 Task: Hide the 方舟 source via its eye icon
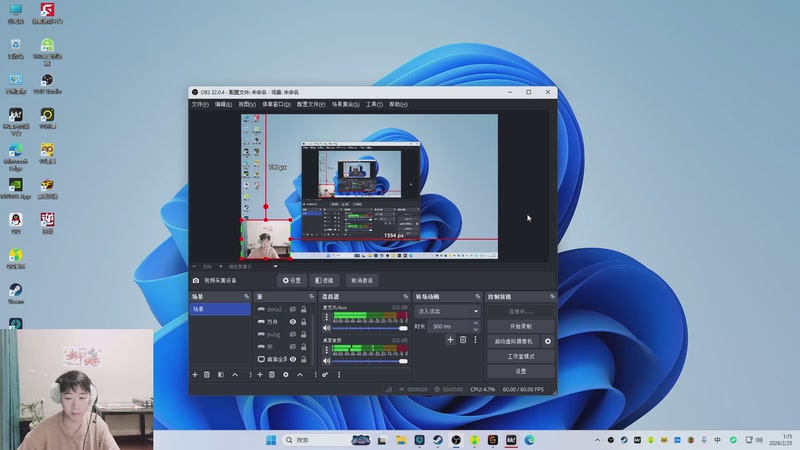[x=293, y=322]
